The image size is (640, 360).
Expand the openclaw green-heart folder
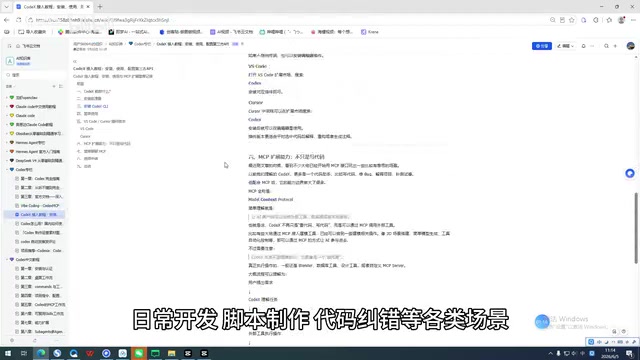coord(7,98)
